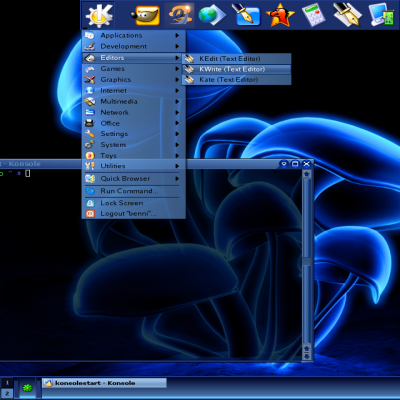The image size is (400, 400).
Task: Click the KWrite pencil icon in submenu
Action: [x=189, y=69]
